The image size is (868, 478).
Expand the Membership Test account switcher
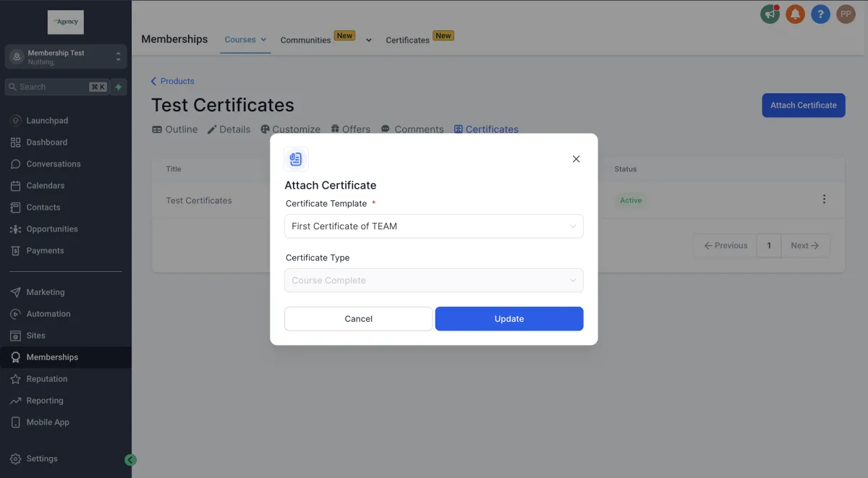(x=66, y=57)
